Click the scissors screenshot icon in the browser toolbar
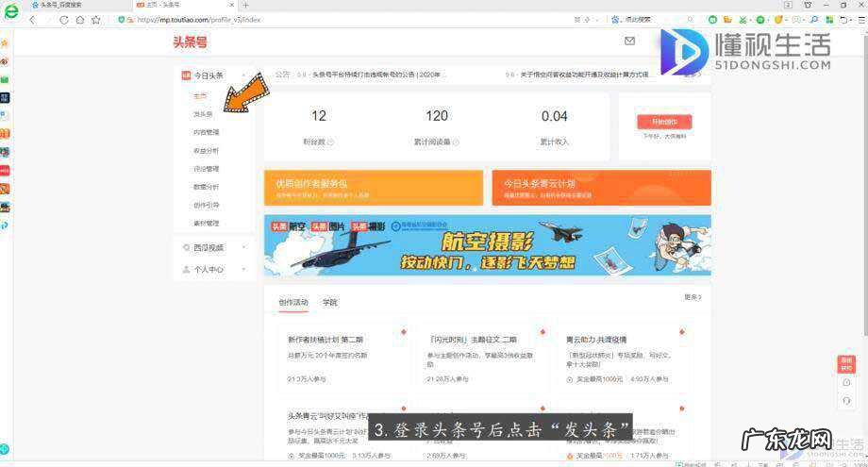Image resolution: width=868 pixels, height=467 pixels. pyautogui.click(x=743, y=20)
